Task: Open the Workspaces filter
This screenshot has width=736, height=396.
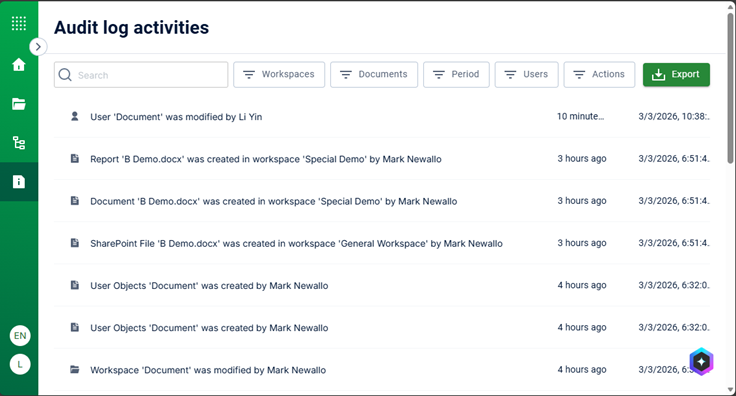Action: click(279, 75)
